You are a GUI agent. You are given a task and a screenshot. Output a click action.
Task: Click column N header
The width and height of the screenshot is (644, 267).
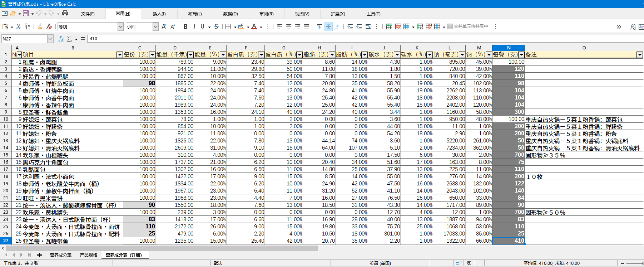point(509,48)
